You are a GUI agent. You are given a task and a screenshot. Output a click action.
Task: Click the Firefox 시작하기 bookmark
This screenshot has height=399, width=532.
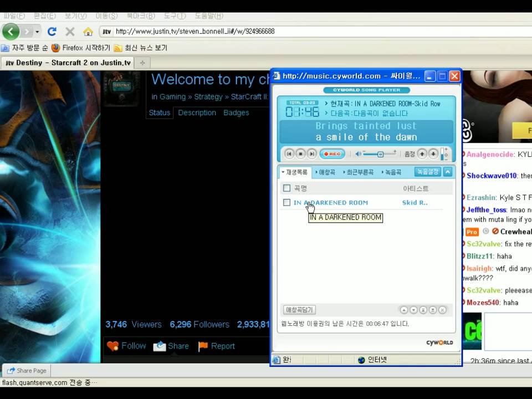(x=81, y=48)
